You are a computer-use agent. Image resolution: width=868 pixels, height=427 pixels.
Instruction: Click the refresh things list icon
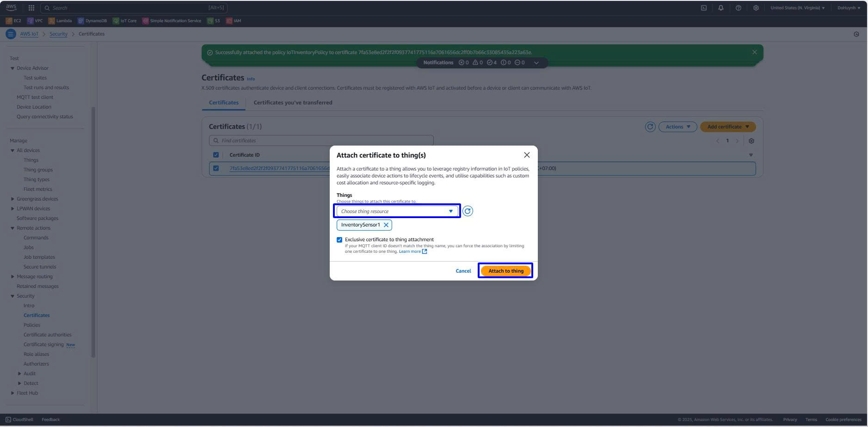point(468,211)
